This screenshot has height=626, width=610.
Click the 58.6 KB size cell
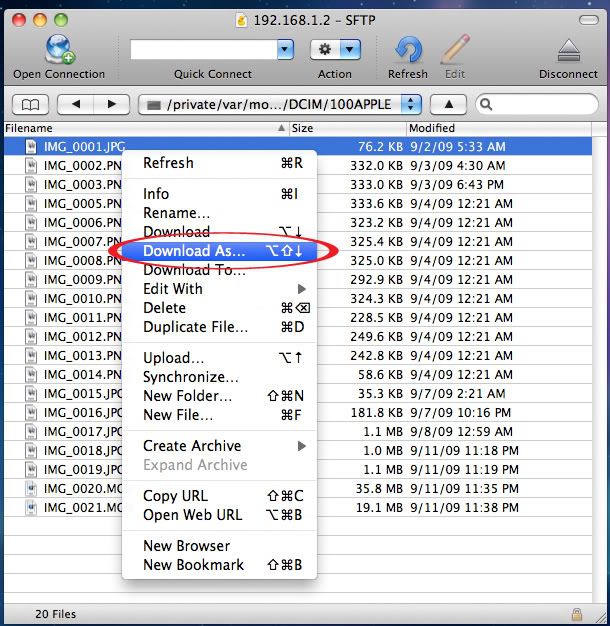380,374
